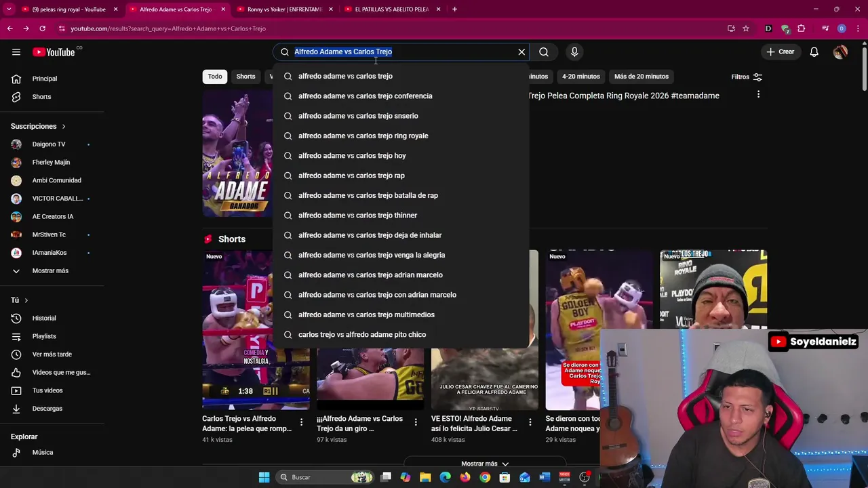
Task: Open top result Alfredo Adame Ganador thumbnail
Action: [238, 153]
